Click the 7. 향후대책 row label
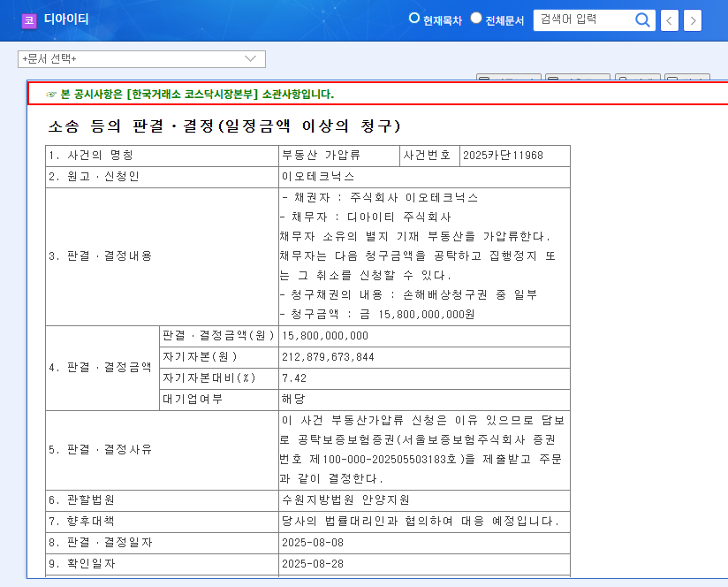Viewport: 728px width, 587px height. click(x=81, y=522)
